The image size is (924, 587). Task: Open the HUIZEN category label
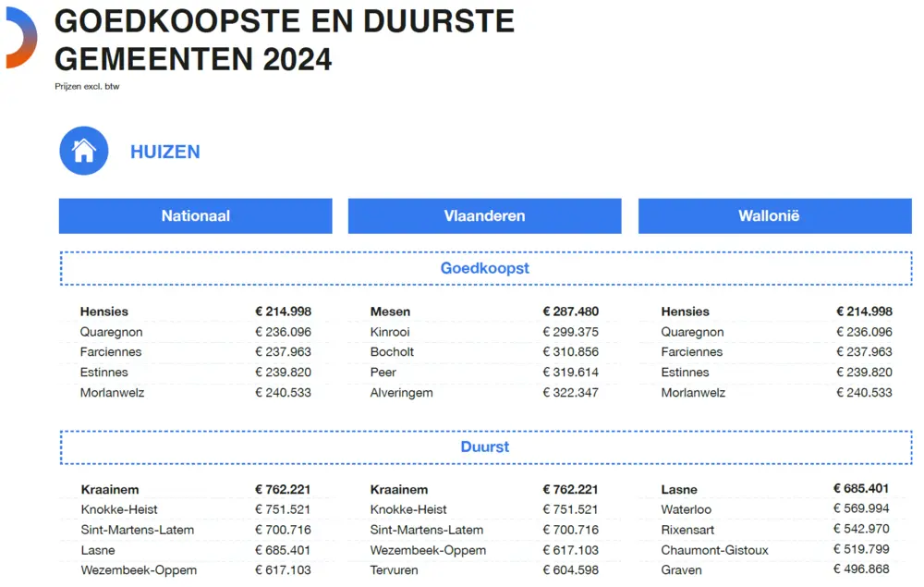(164, 153)
